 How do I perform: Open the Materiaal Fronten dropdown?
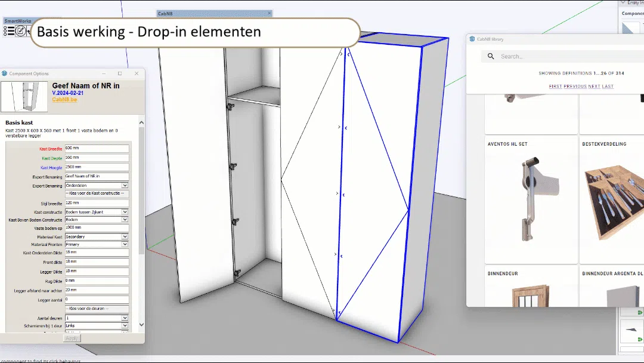click(x=97, y=244)
